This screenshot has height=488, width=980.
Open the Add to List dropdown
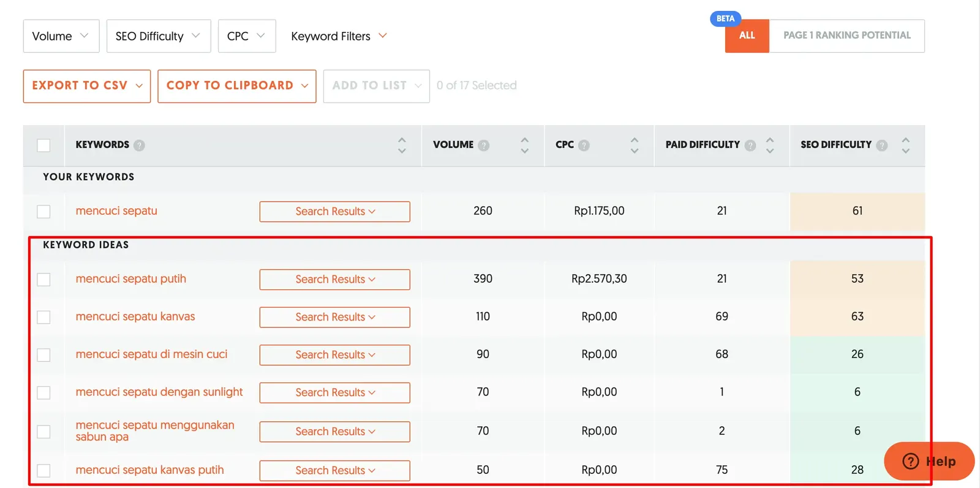(x=376, y=86)
